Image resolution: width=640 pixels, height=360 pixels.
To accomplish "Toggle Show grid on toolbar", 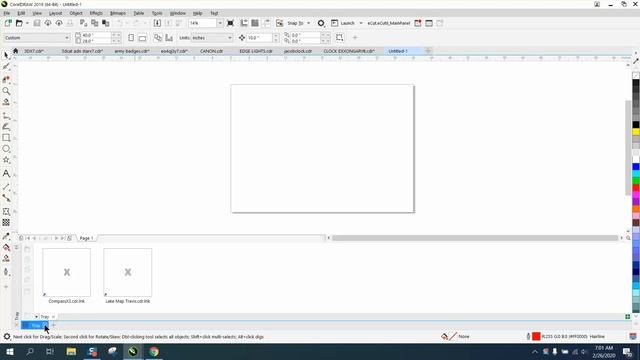I will pyautogui.click(x=255, y=23).
